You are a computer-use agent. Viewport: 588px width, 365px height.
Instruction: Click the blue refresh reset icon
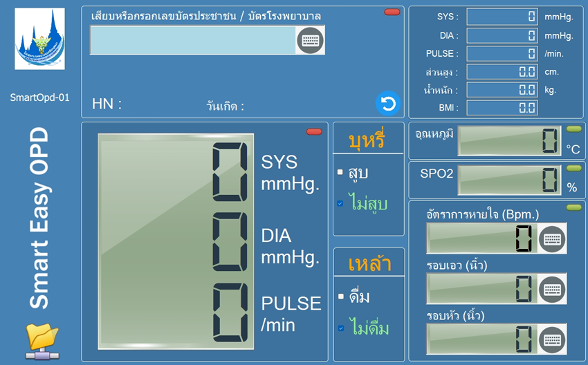pos(388,104)
